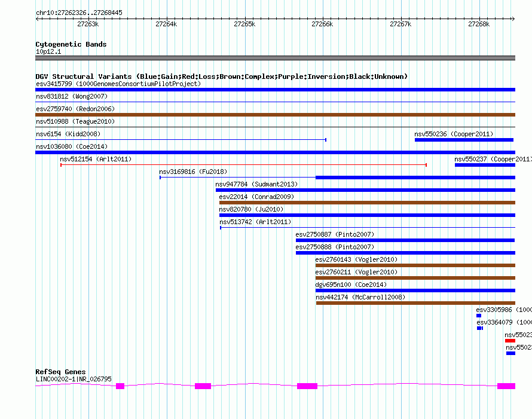The height and width of the screenshot is (419, 532).
Task: Select the brown esv22014 complex bar
Action: click(x=368, y=203)
